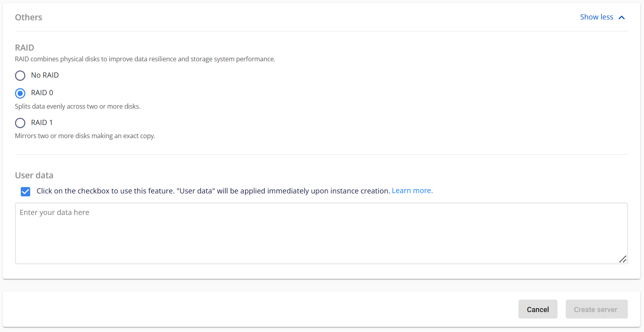Click the resize handle icon of the textarea
The width and height of the screenshot is (644, 332).
point(623,259)
